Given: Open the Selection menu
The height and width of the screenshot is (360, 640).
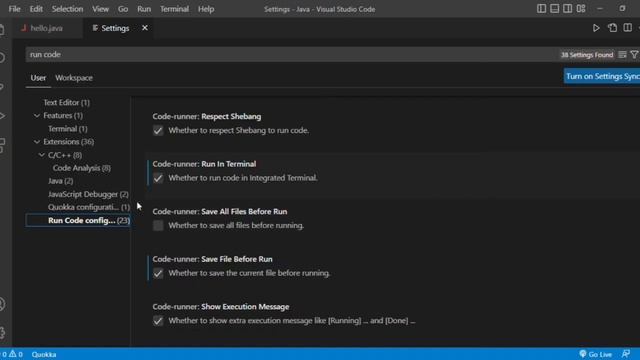Looking at the screenshot, I should (x=67, y=9).
